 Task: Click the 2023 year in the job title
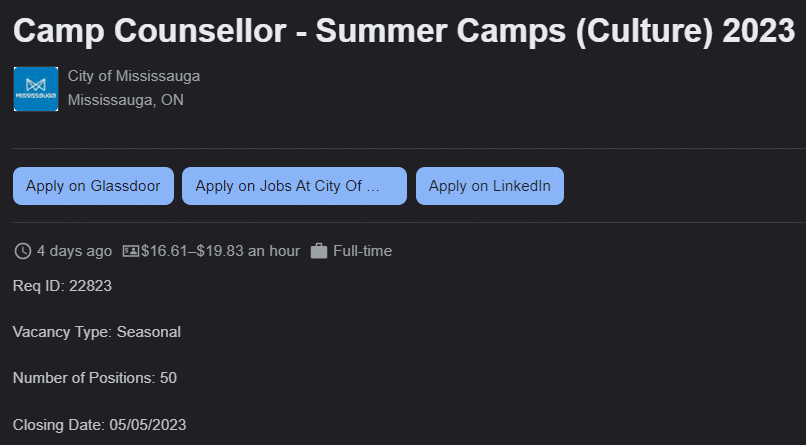click(x=759, y=31)
